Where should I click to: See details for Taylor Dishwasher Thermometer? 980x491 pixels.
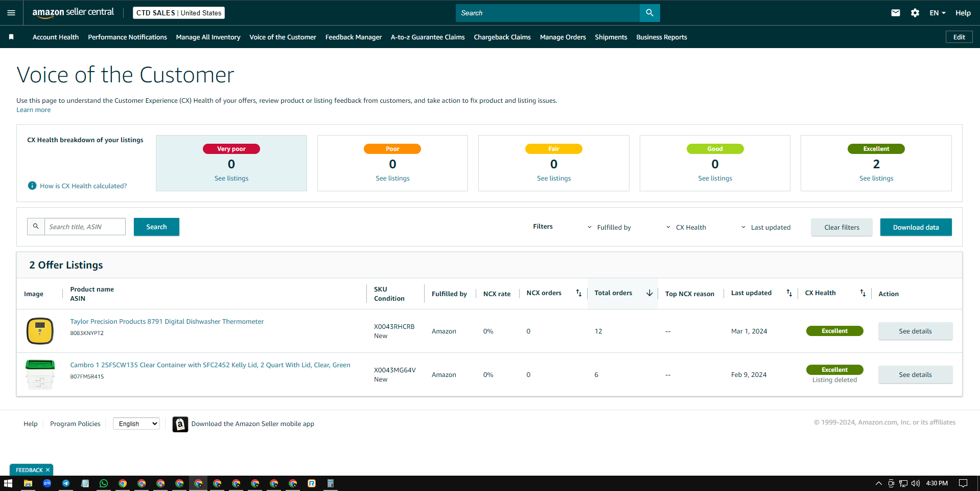915,331
